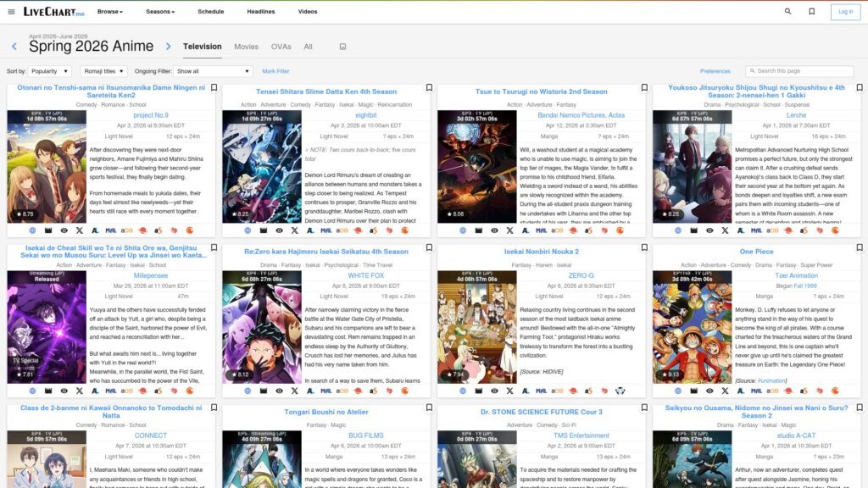Click the 'Search this page' input field
Screen dimensions: 868x488
click(x=799, y=71)
